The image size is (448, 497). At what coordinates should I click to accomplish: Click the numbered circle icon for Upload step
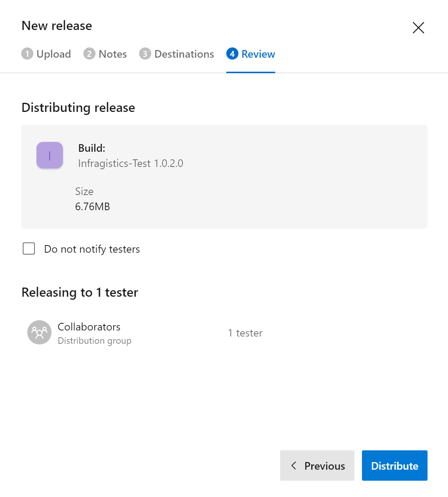(27, 54)
